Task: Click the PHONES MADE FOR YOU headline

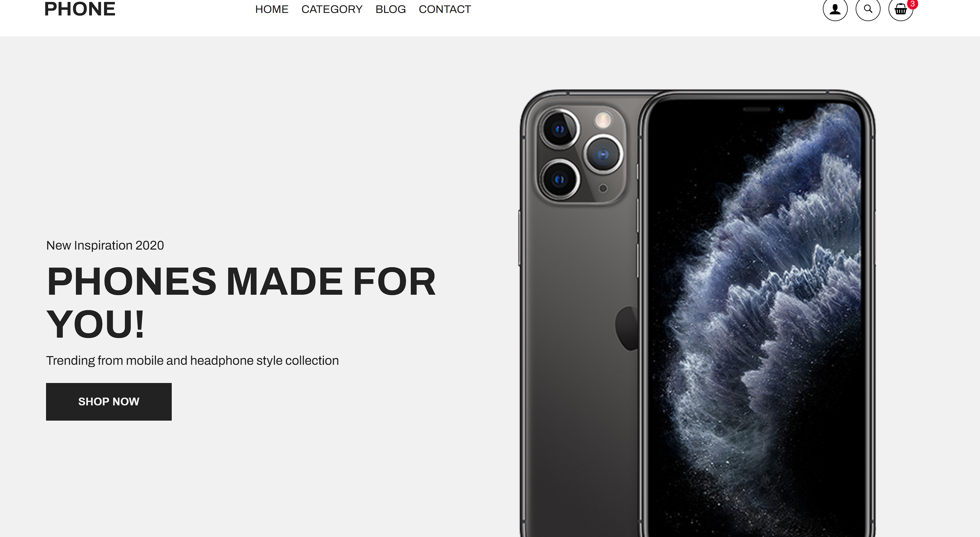Action: click(x=241, y=302)
